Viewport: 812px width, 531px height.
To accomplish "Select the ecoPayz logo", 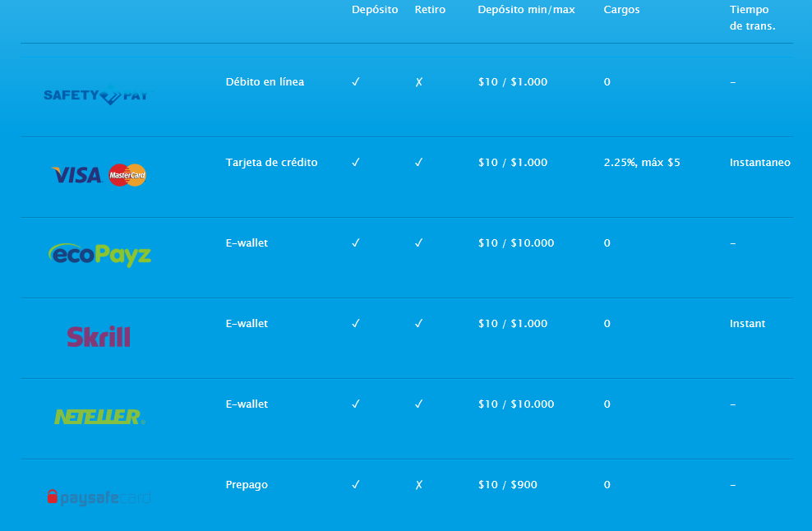I will click(x=99, y=255).
